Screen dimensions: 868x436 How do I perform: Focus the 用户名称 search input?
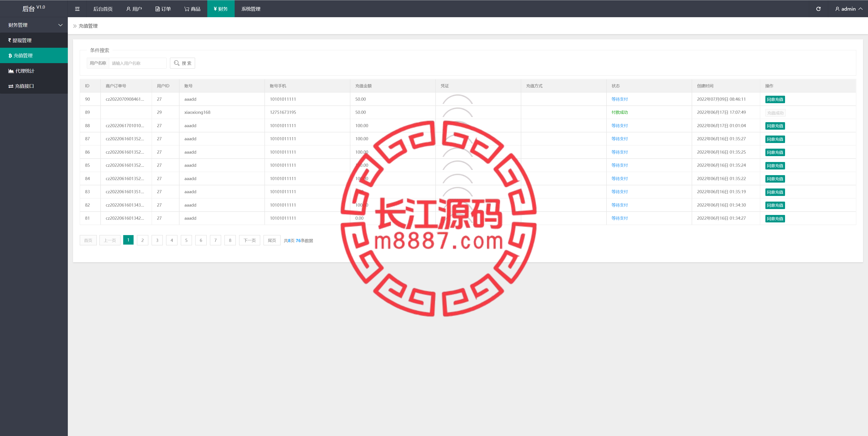[137, 63]
